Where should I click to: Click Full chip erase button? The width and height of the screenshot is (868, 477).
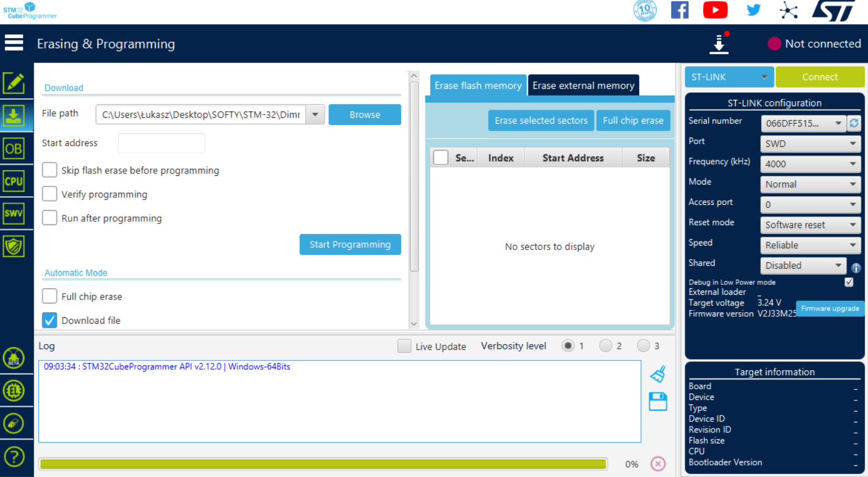(x=633, y=120)
